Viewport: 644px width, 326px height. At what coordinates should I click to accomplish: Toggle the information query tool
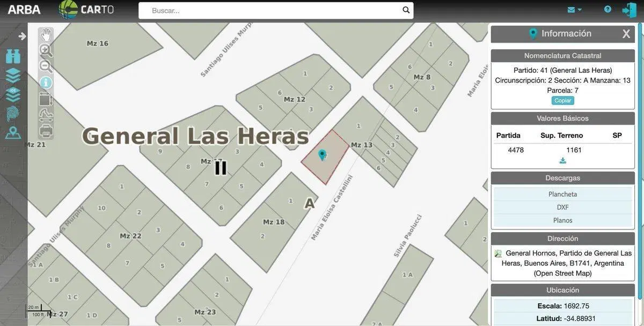[x=46, y=83]
